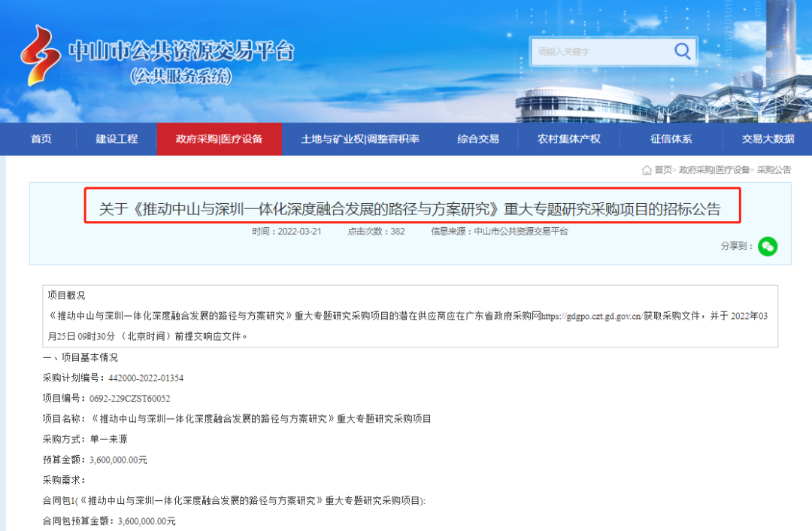This screenshot has height=531, width=812.
Task: Click 采购计划编号 442000-2022-01354
Action: [x=113, y=378]
